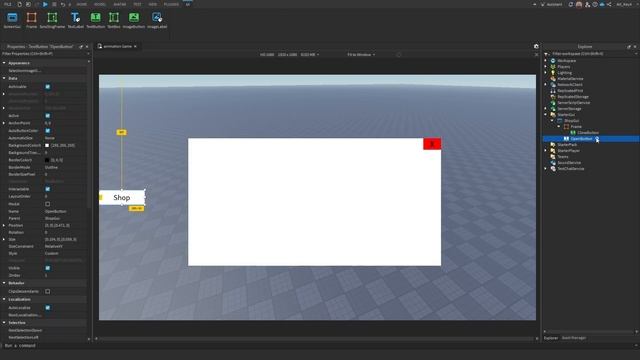Click the ShopGui screen icon in Explorer
The width and height of the screenshot is (640, 360).
(x=560, y=120)
